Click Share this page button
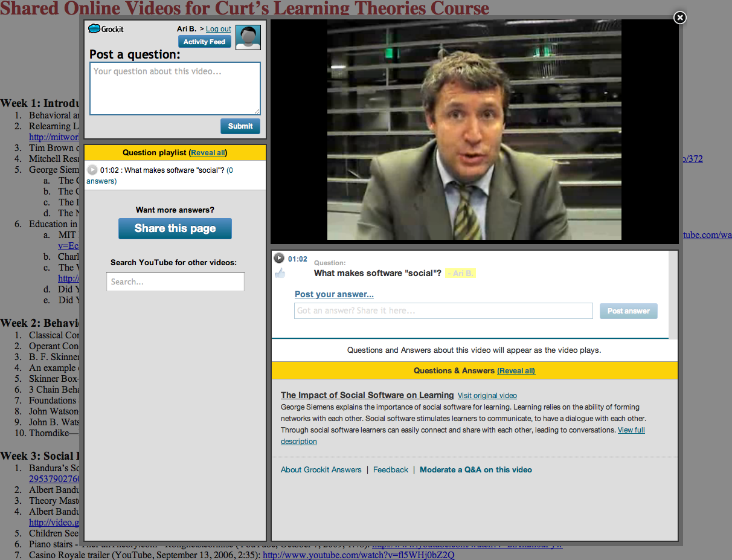This screenshot has width=732, height=560. click(x=175, y=228)
